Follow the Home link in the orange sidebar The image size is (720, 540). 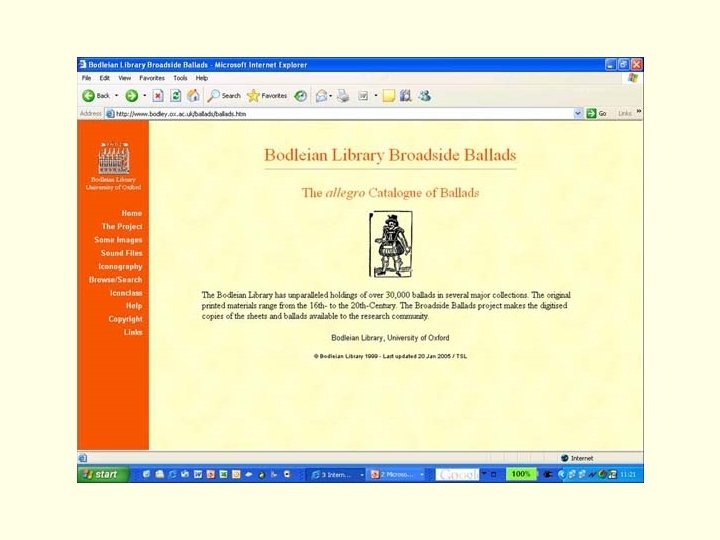tap(132, 213)
